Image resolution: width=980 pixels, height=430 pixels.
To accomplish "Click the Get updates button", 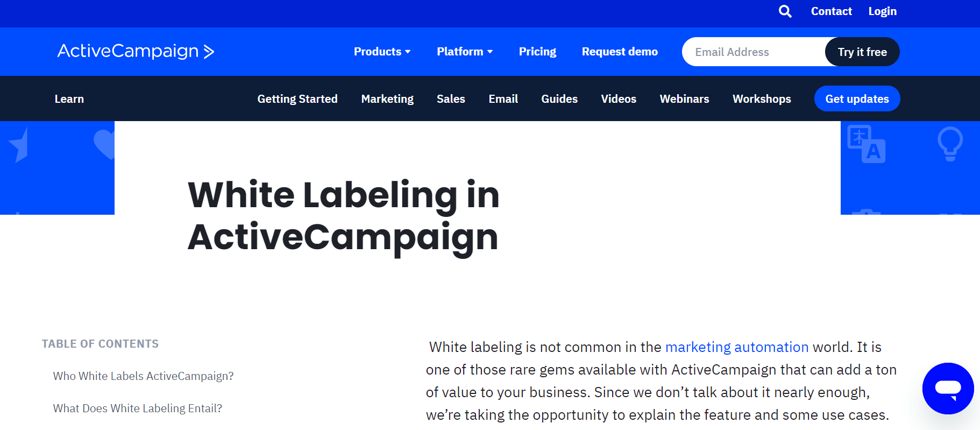I will 857,99.
